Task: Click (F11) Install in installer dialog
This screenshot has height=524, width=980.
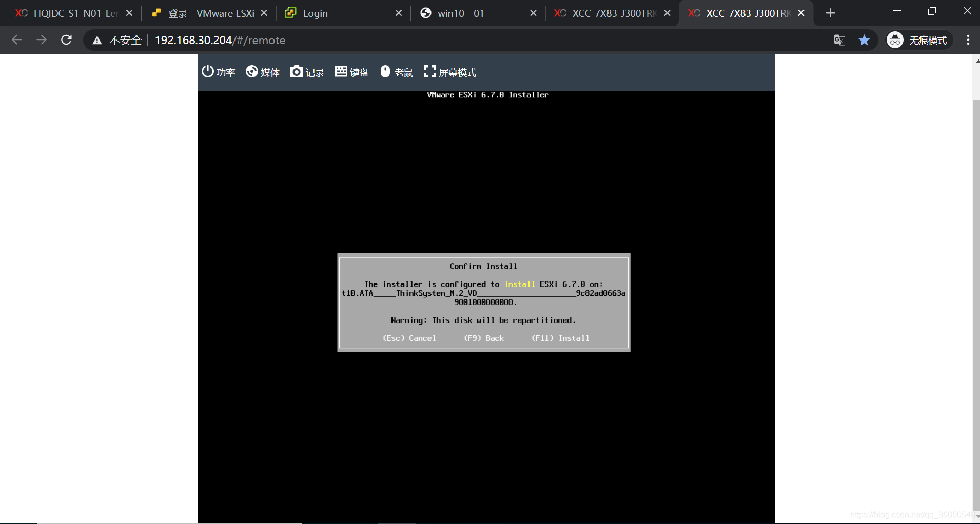Action: pos(560,338)
